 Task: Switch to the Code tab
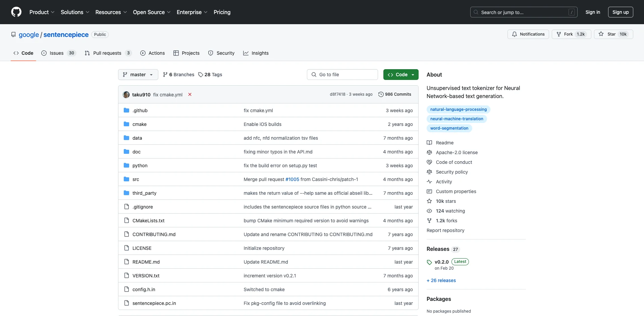tap(23, 53)
